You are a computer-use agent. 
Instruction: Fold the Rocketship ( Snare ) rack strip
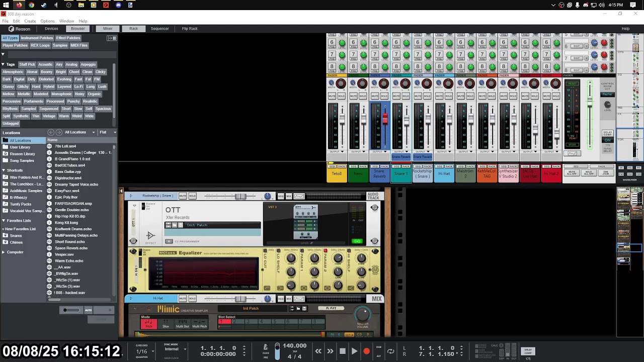(x=131, y=196)
